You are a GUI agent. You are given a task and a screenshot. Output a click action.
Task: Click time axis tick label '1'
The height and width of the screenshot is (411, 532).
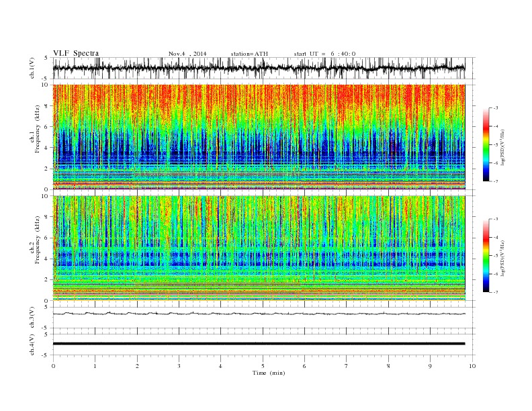click(95, 366)
